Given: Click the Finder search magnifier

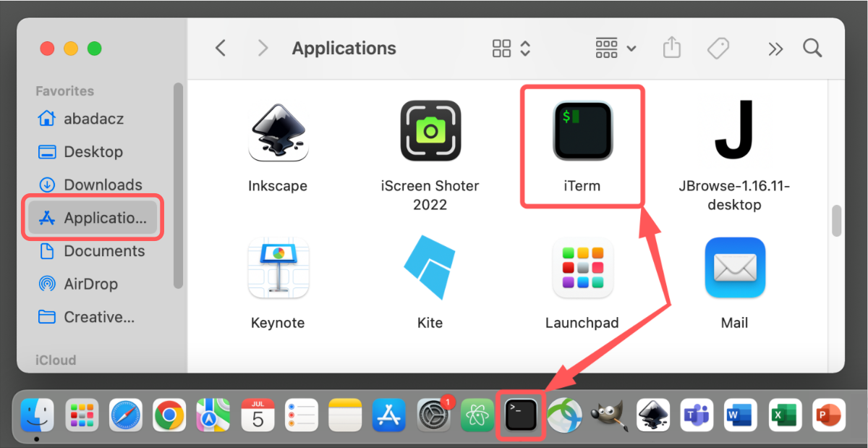Looking at the screenshot, I should (x=812, y=48).
